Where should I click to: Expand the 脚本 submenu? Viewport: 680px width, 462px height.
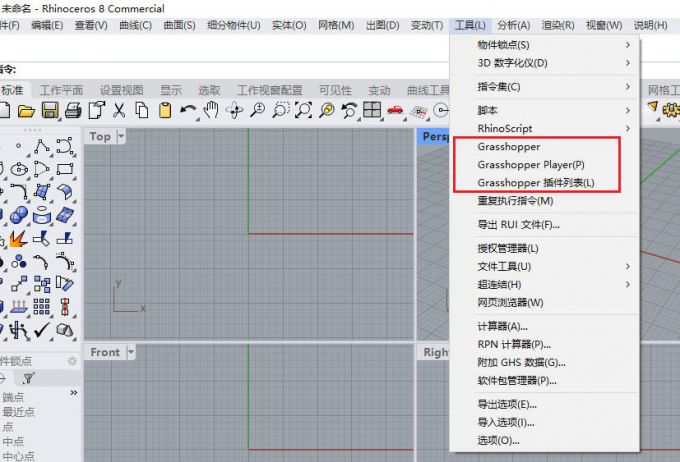tap(545, 110)
